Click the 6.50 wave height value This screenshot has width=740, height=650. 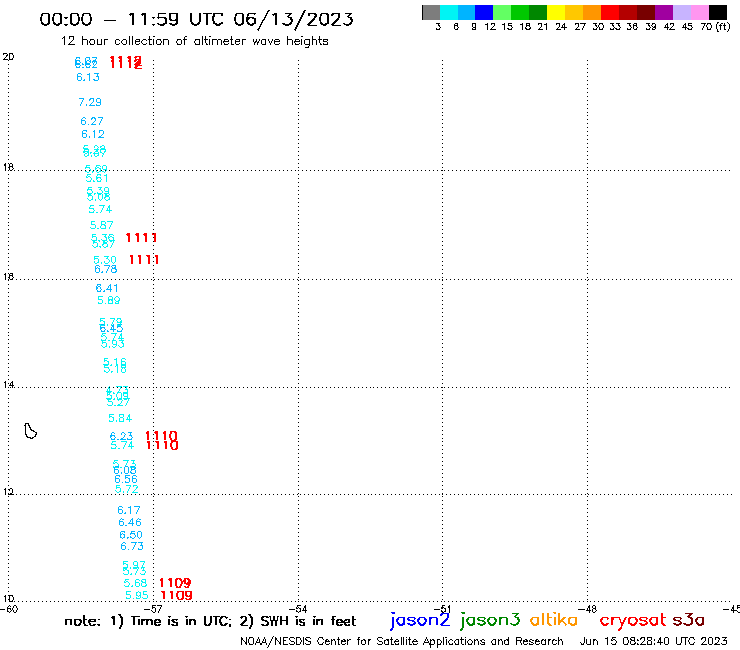[131, 535]
